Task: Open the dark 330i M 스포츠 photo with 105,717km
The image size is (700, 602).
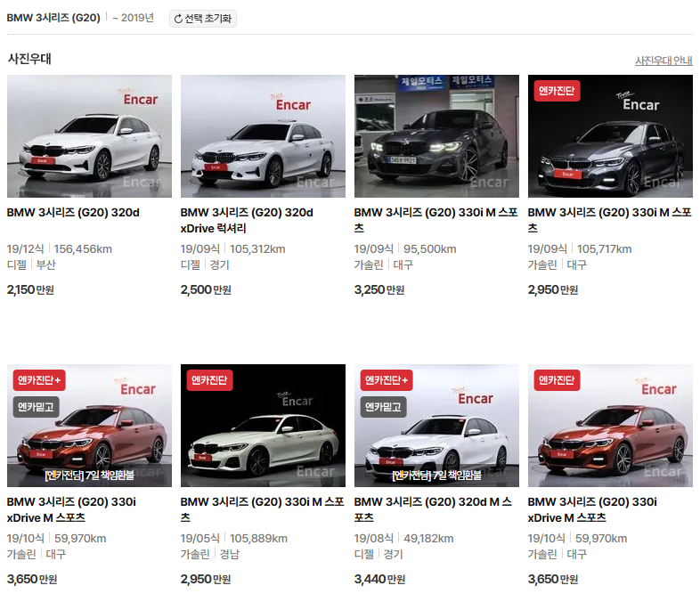Action: pos(610,136)
